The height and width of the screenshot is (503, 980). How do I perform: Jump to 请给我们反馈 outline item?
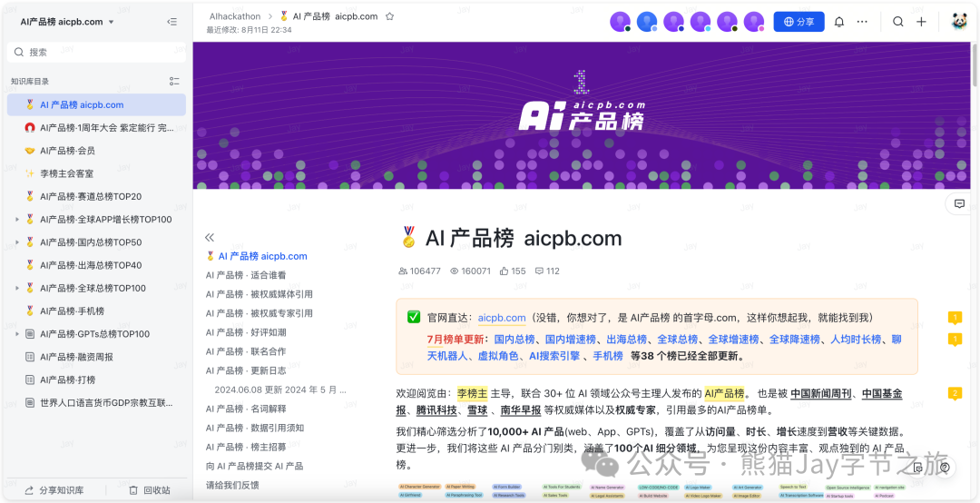coord(232,485)
